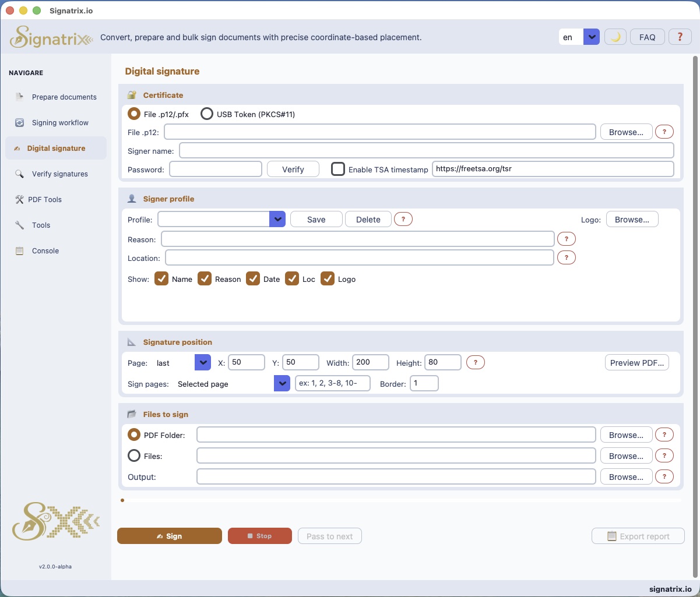
Task: Uncheck the Logo show option
Action: (x=328, y=278)
